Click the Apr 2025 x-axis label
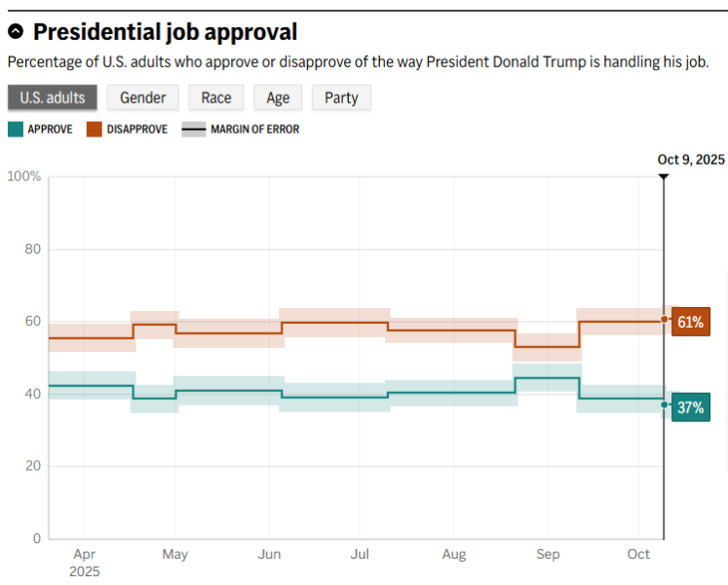728x585 pixels. point(85,563)
